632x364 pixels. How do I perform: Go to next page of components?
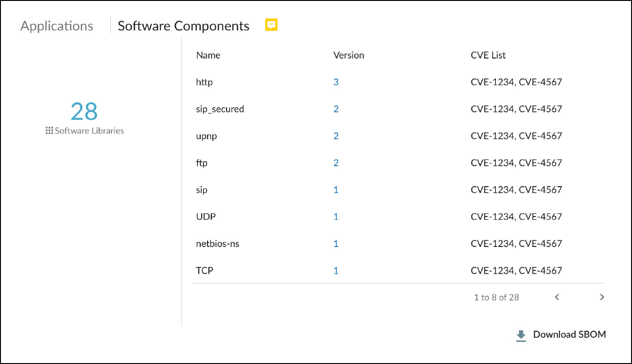pos(602,297)
